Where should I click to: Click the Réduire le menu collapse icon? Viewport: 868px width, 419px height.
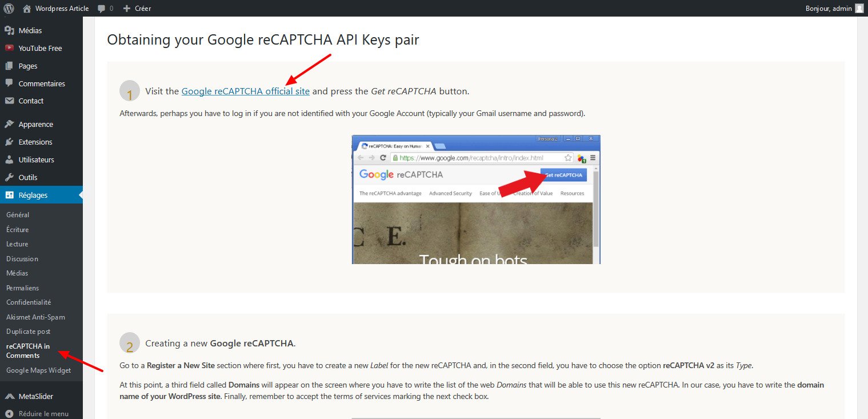pyautogui.click(x=9, y=414)
